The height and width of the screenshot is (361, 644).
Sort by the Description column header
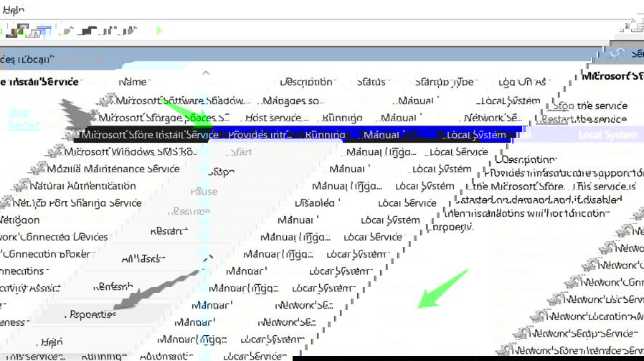point(308,82)
